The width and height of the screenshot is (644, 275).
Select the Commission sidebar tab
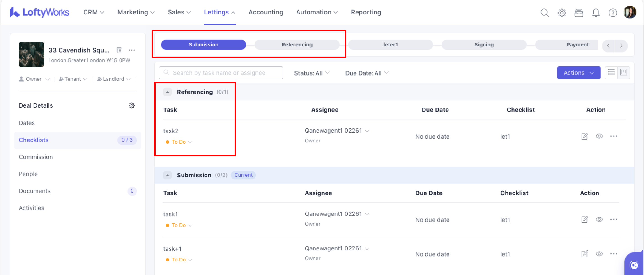(36, 157)
